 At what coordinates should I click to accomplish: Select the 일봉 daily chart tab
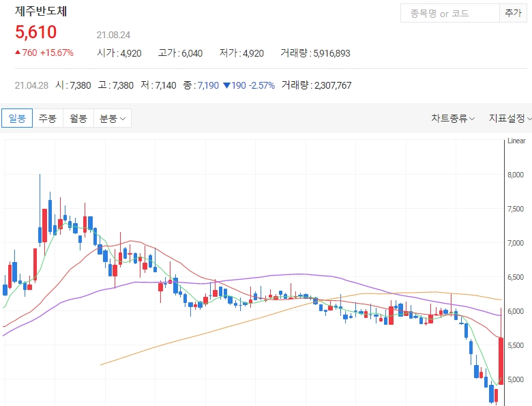(17, 118)
